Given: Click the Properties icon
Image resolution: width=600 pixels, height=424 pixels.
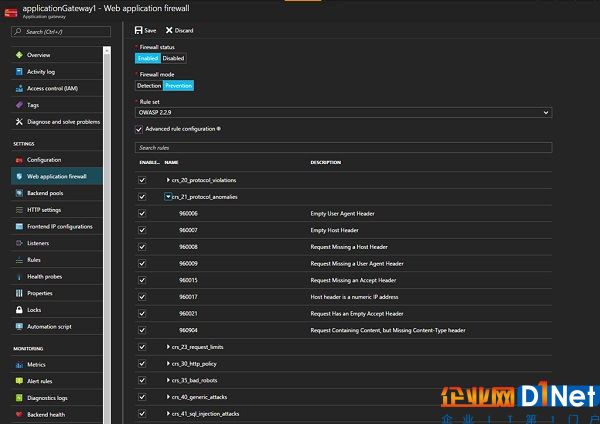Looking at the screenshot, I should [x=19, y=293].
